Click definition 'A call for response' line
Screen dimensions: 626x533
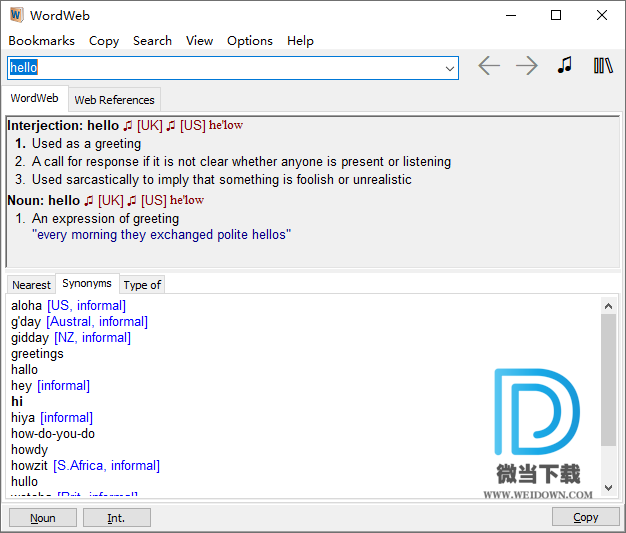(x=241, y=162)
